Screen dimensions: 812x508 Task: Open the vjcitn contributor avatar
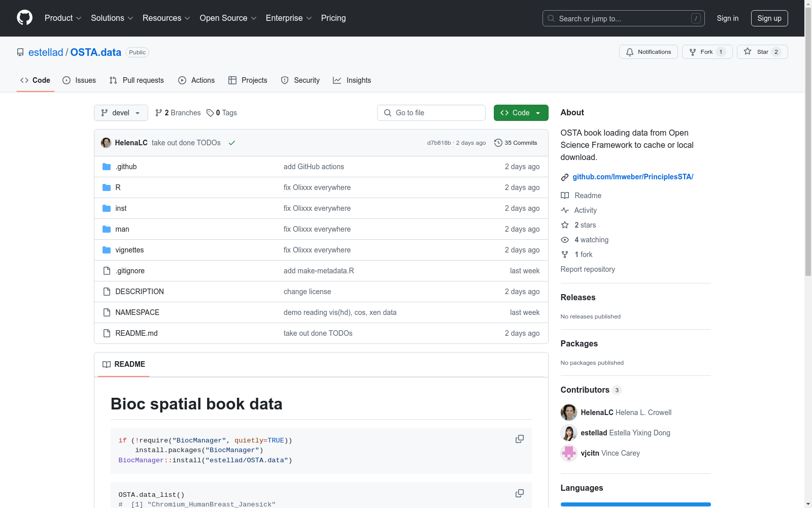pos(569,453)
